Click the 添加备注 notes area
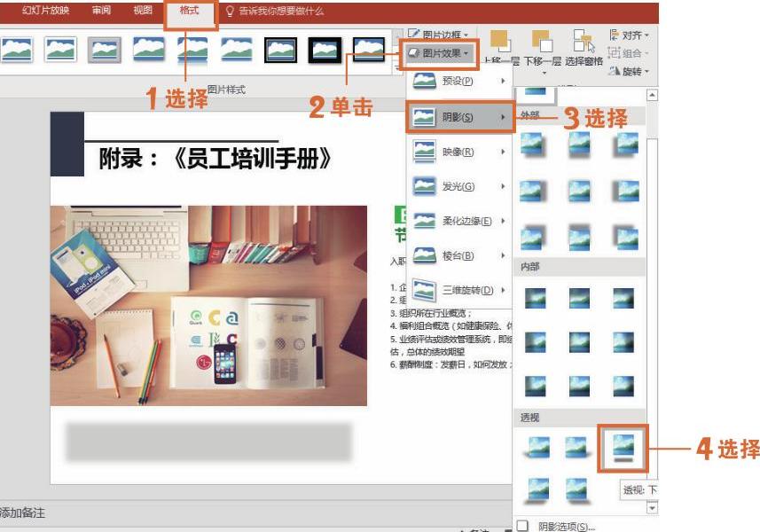 (22, 512)
